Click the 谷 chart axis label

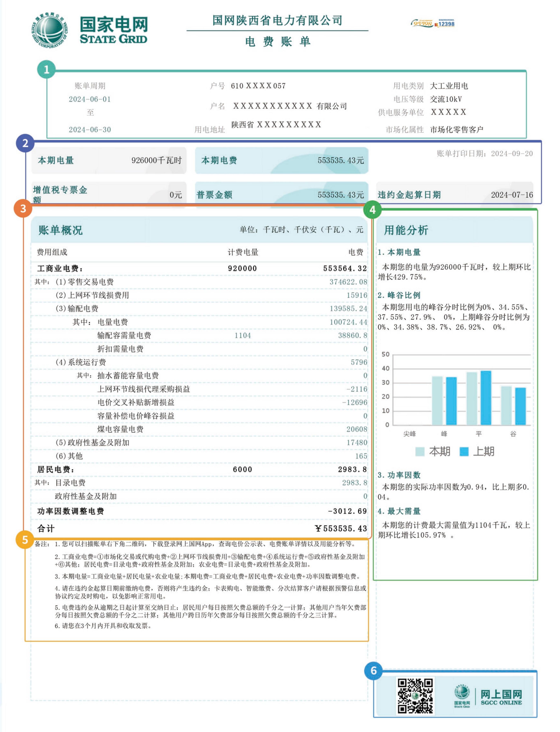click(513, 434)
